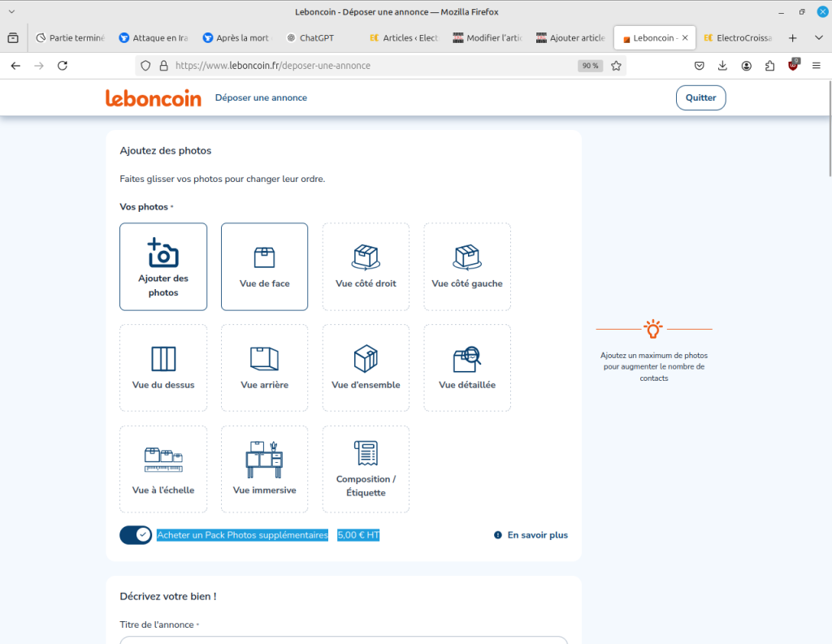Close the Leboncoin tab
This screenshot has height=644, width=832.
coord(685,37)
